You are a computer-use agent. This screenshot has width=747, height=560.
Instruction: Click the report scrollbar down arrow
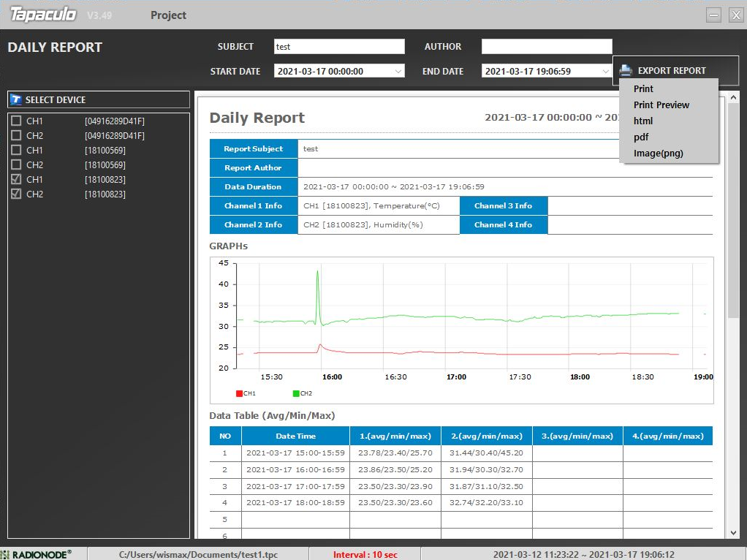click(733, 533)
